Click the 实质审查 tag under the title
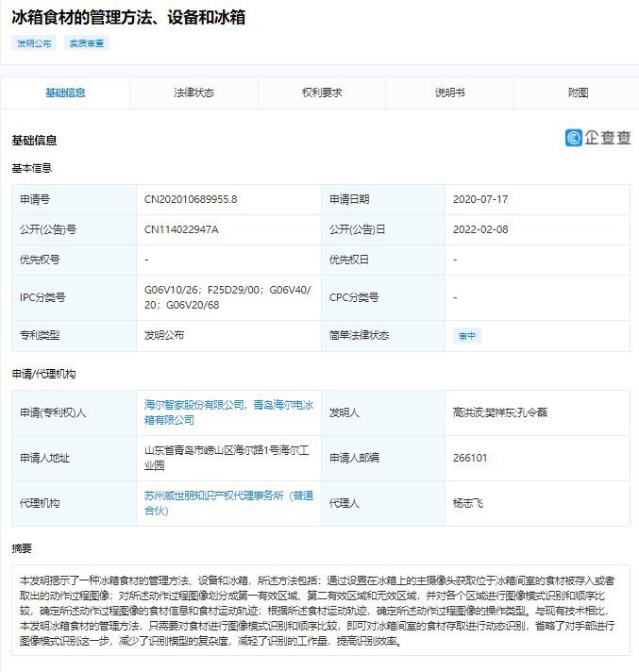 87,43
